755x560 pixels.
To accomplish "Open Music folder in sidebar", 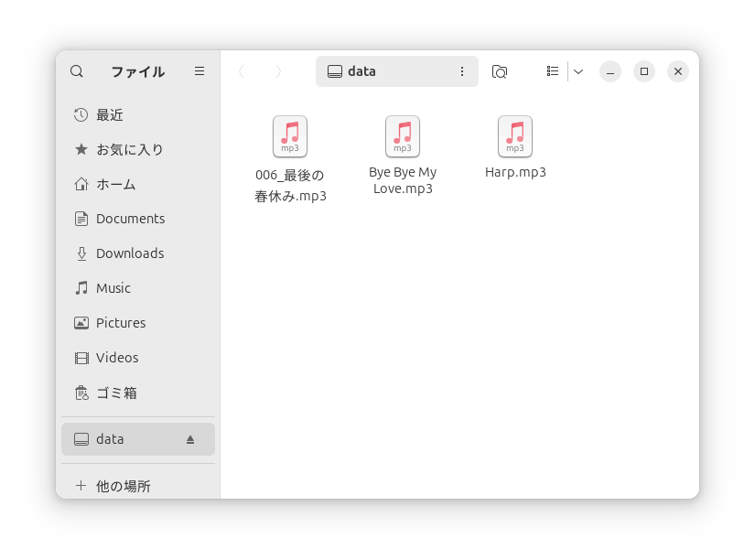I will click(x=113, y=288).
